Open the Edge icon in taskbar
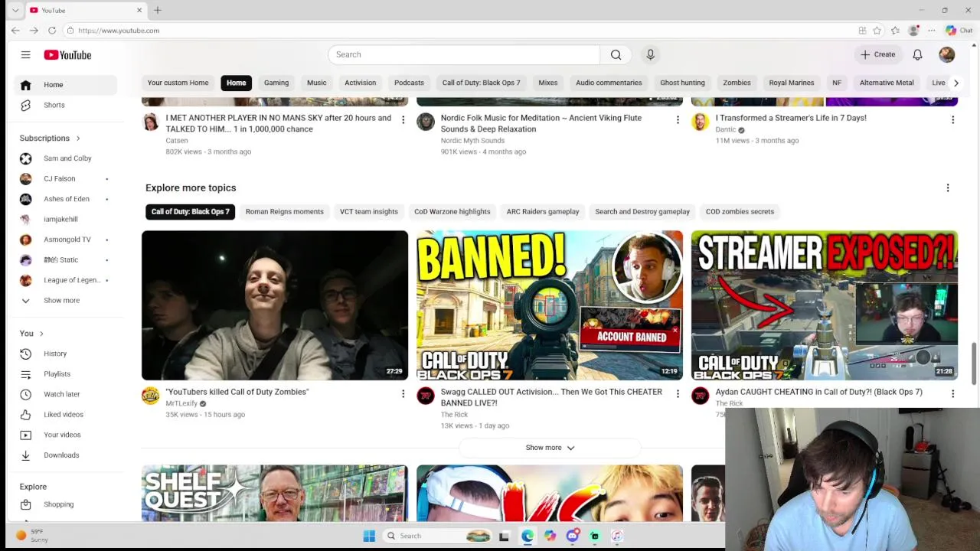 point(528,536)
